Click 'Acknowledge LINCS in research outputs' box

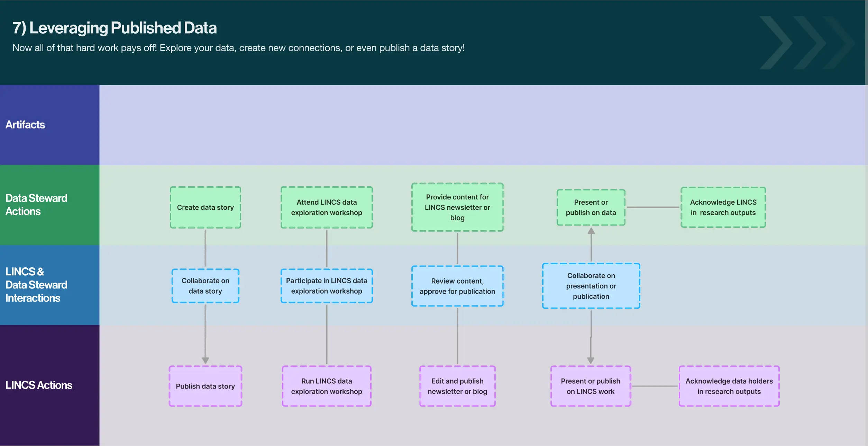[723, 207]
